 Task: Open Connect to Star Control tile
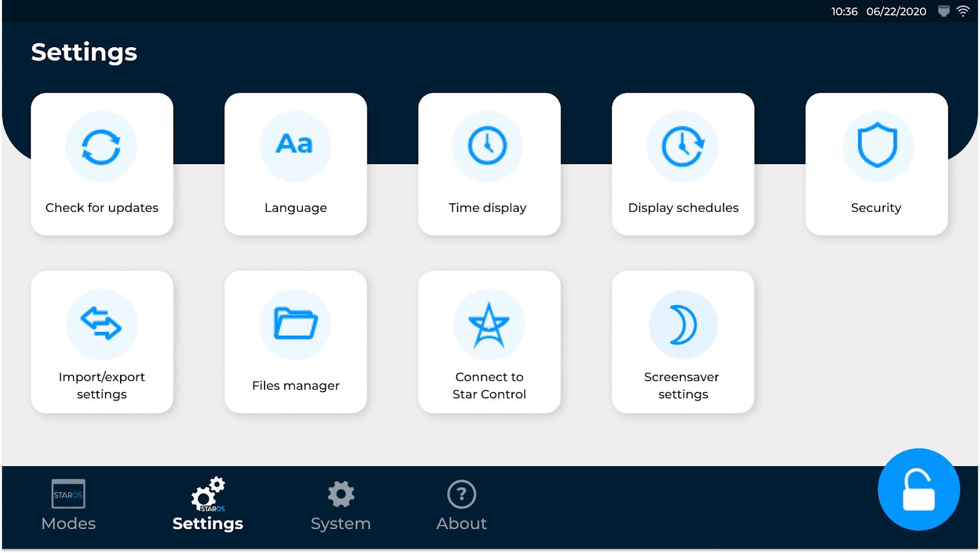(x=489, y=342)
